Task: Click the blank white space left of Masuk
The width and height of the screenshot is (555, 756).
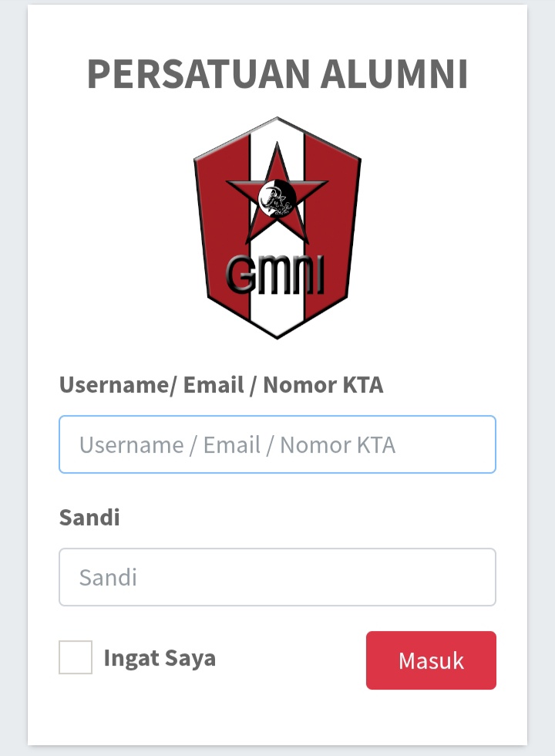Action: tap(293, 660)
